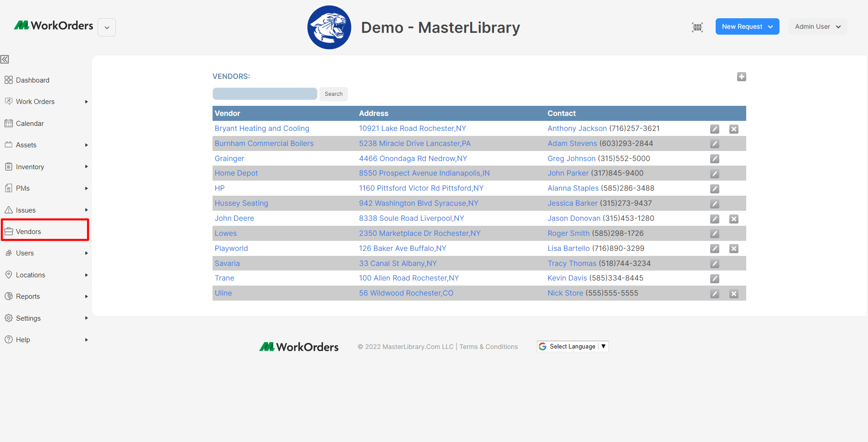This screenshot has width=868, height=442.
Task: Expand the PMs submenu arrow
Action: pos(86,188)
